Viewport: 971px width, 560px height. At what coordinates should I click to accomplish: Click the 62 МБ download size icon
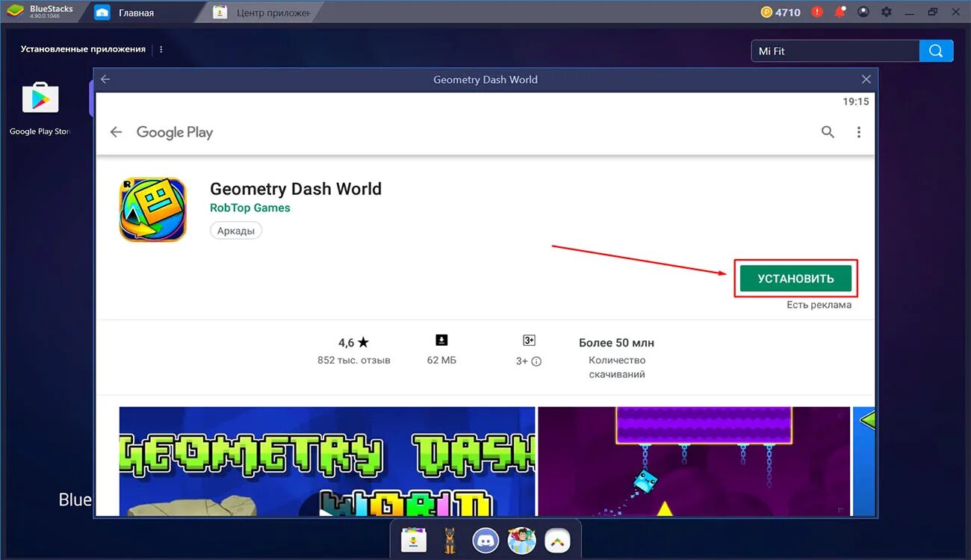click(441, 340)
